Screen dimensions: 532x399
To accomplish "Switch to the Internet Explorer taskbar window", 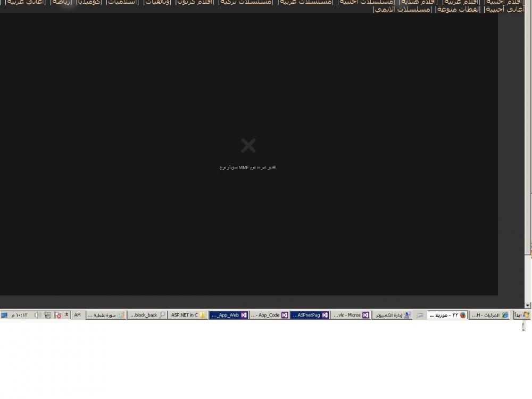I will coord(490,315).
